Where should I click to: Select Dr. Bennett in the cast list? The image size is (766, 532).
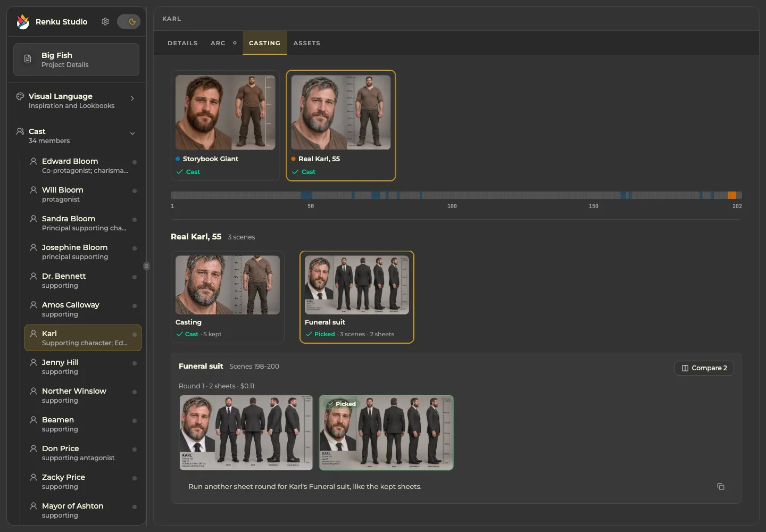coord(83,280)
